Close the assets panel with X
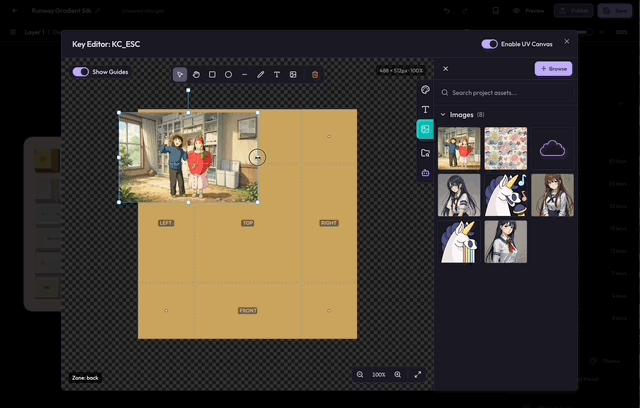This screenshot has width=640, height=408. tap(446, 69)
